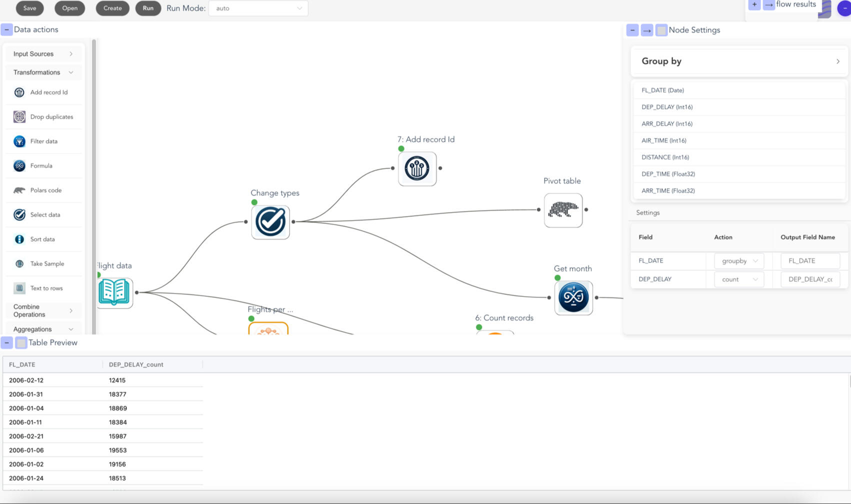This screenshot has height=504, width=851.
Task: Expand the Combine Operations category
Action: 43,310
